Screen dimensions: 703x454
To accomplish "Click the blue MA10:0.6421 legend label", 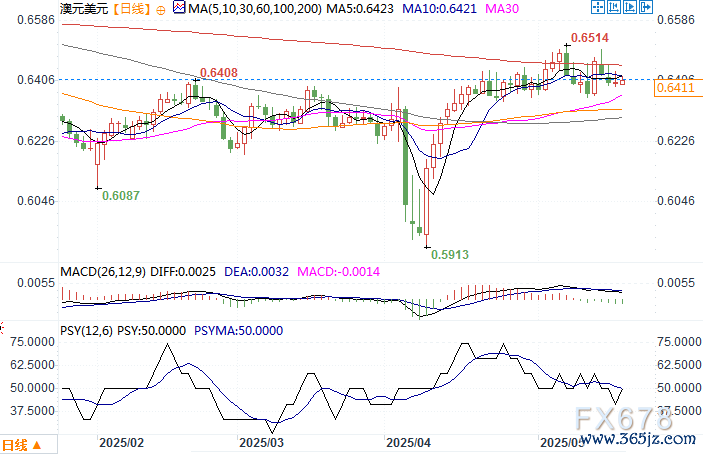I will 439,9.
